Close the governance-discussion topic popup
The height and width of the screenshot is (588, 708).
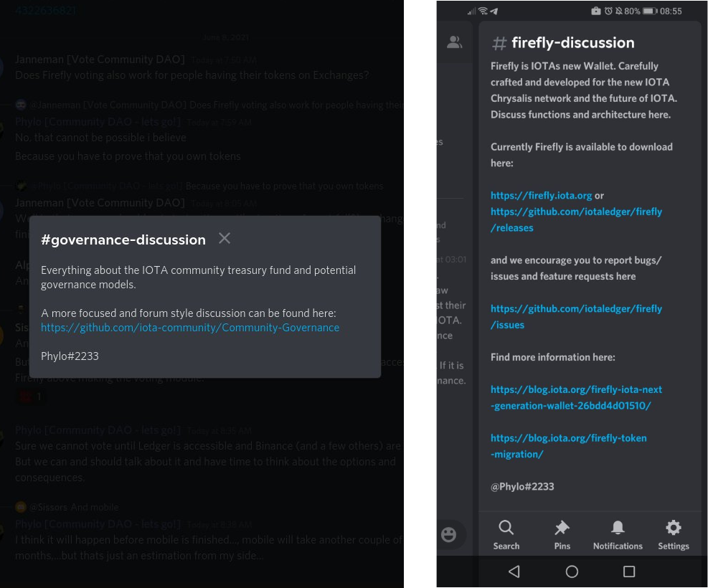click(225, 238)
